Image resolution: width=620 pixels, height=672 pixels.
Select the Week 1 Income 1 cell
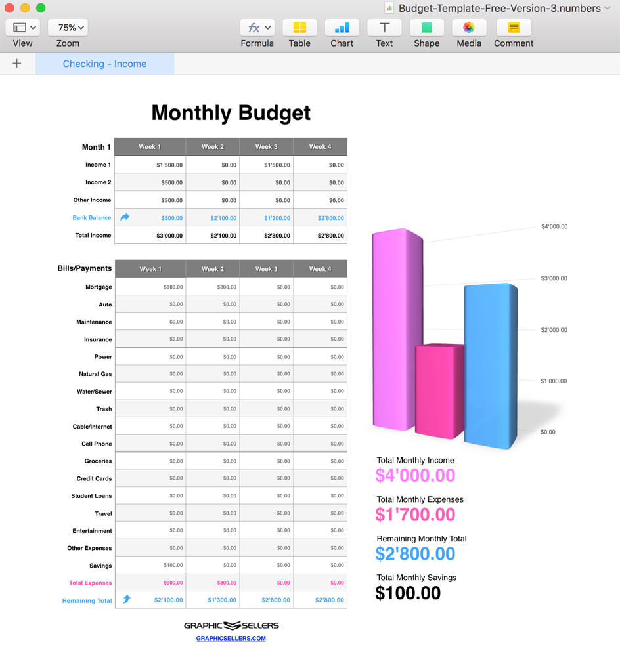[x=150, y=165]
